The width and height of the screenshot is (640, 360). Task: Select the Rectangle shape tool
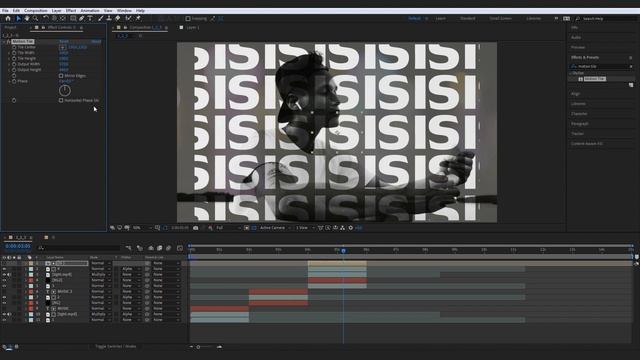tap(73, 18)
